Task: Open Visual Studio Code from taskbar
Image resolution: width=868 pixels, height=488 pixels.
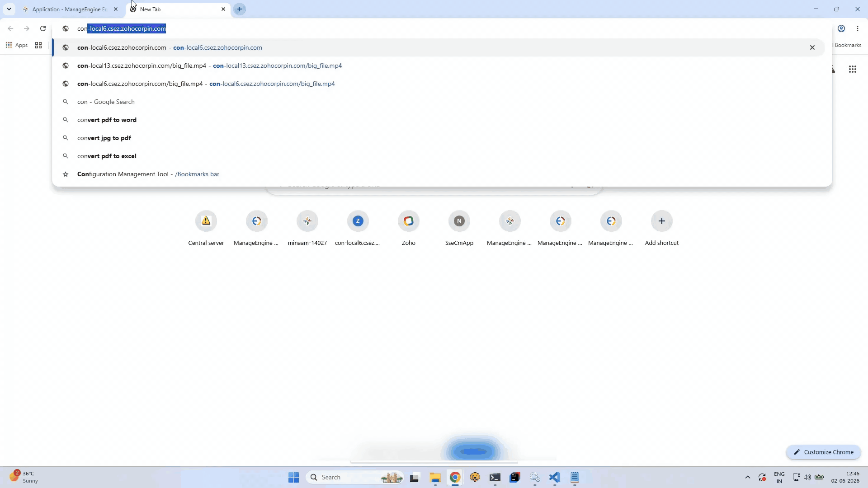Action: click(555, 477)
